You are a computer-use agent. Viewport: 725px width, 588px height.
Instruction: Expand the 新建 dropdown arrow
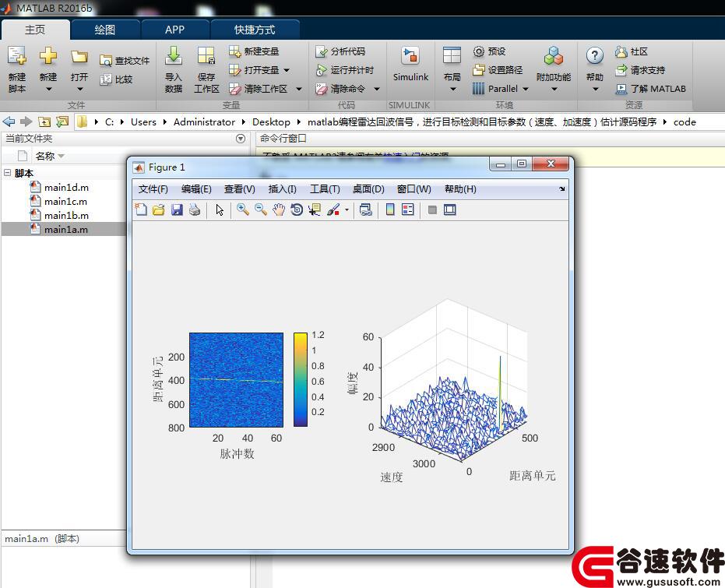(x=48, y=90)
